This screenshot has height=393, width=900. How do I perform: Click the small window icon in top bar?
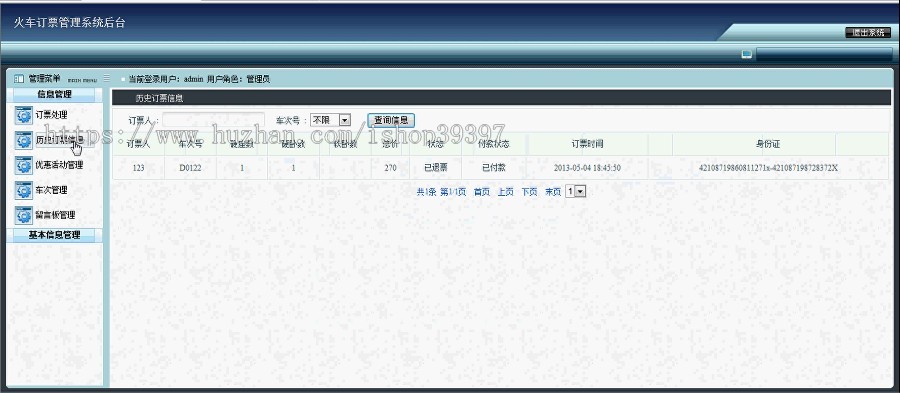[746, 55]
